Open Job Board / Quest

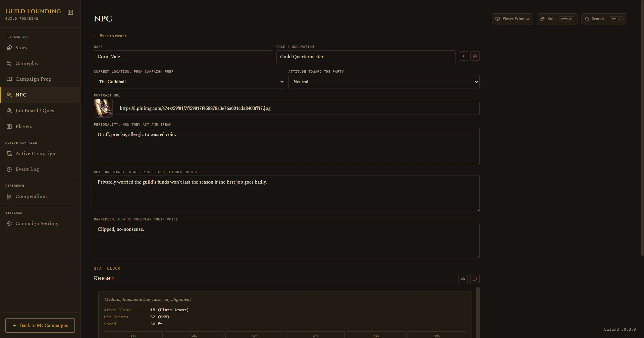(x=40, y=111)
